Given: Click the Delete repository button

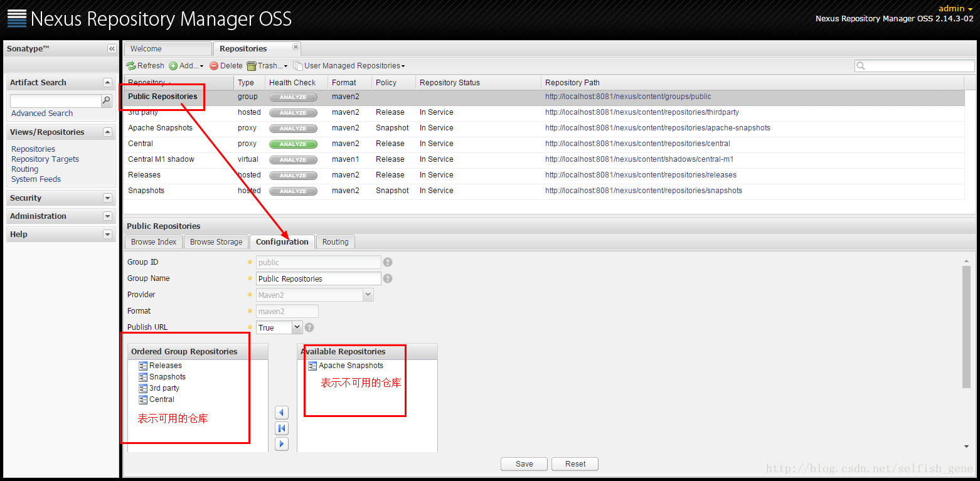Looking at the screenshot, I should tap(226, 66).
